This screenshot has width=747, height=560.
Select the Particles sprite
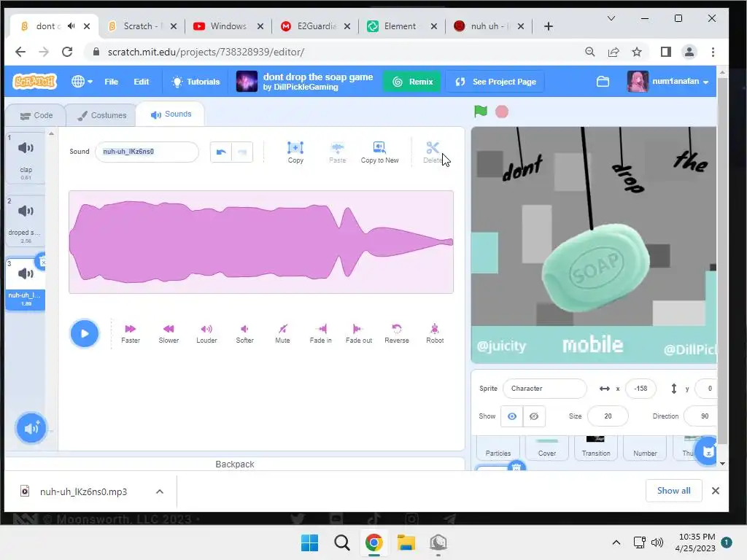pos(498,448)
